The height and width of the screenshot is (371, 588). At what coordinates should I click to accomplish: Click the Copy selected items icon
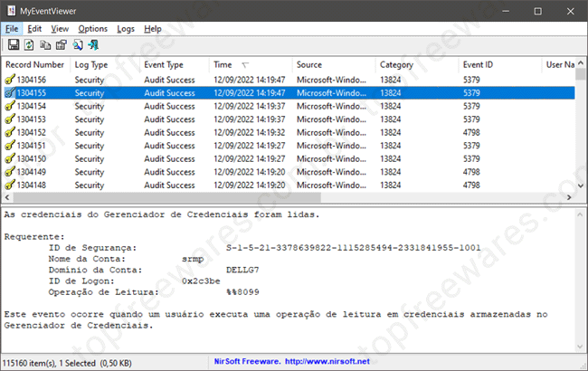pos(45,44)
